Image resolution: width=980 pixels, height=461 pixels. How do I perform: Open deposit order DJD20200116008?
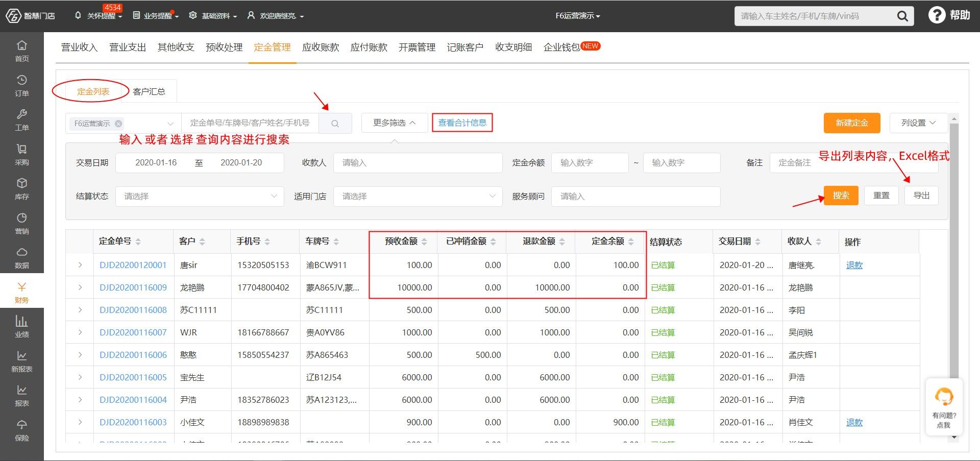[133, 310]
